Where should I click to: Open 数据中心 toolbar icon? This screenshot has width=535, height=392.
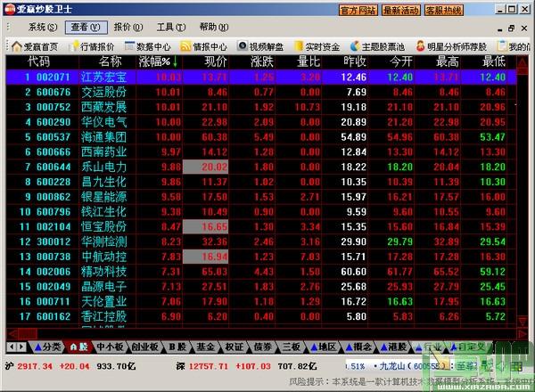147,46
